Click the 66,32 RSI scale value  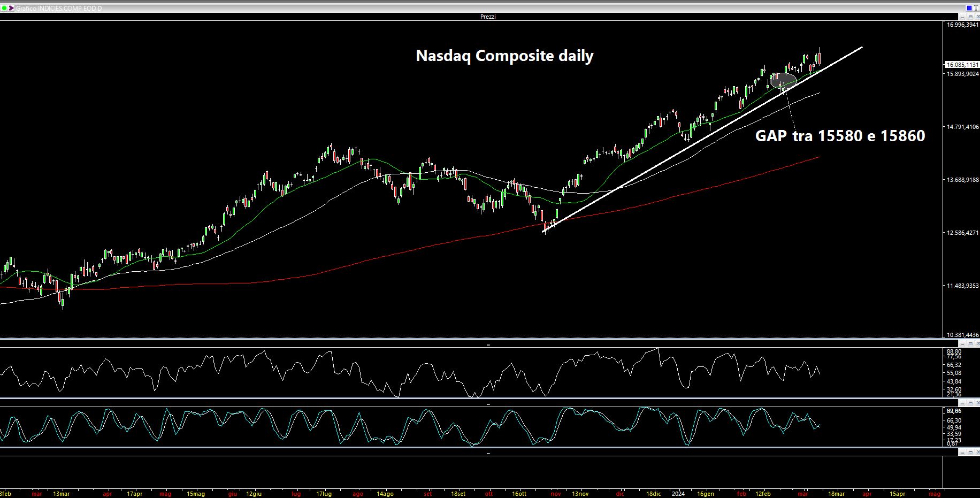coord(954,365)
